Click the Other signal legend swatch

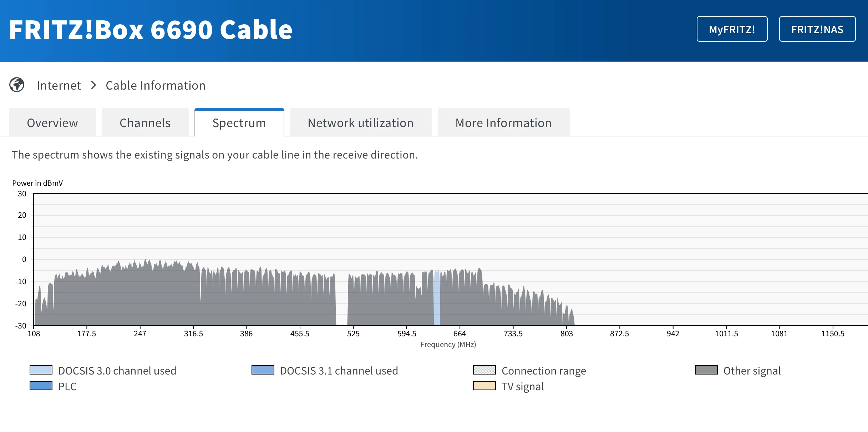click(x=706, y=370)
